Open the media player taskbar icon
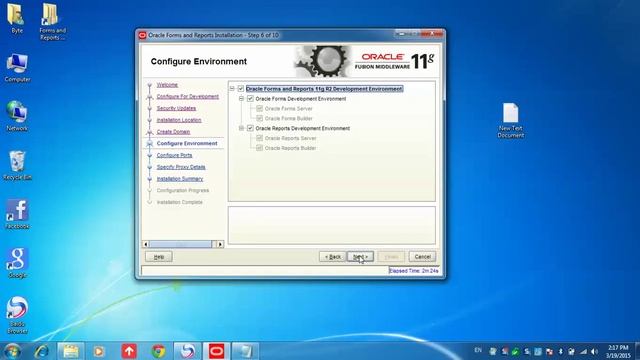 98,351
